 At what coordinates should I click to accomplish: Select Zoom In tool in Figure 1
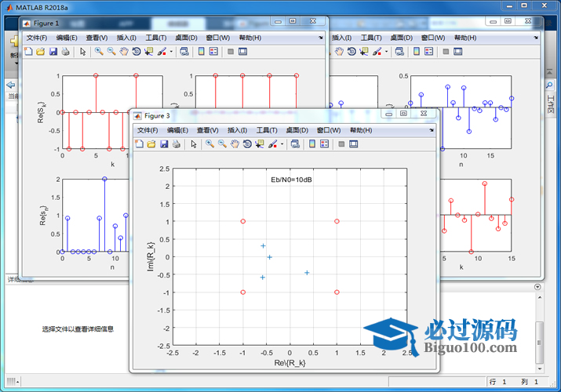coord(99,52)
